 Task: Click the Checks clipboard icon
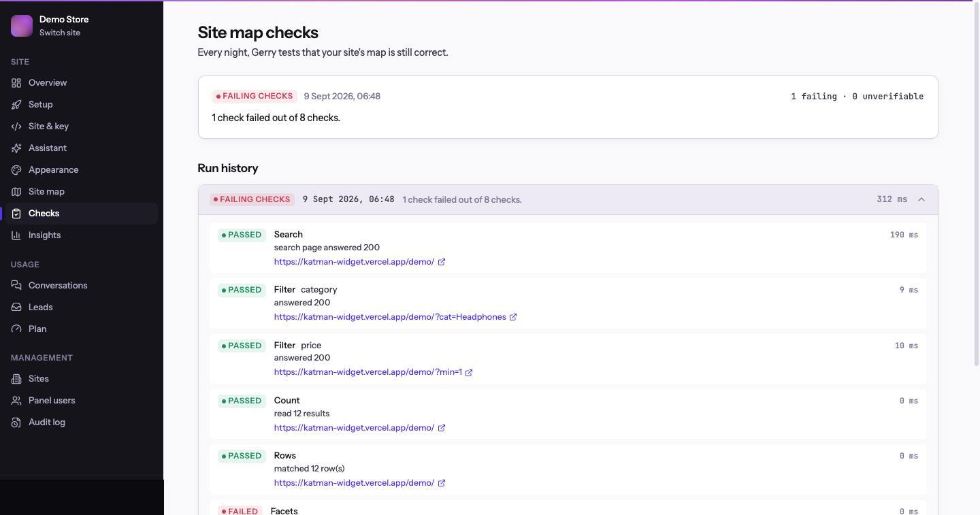16,214
